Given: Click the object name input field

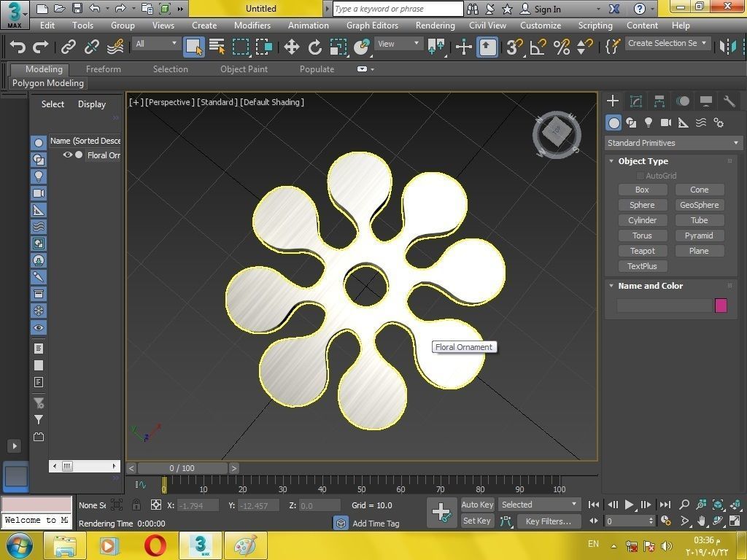Looking at the screenshot, I should pos(664,306).
